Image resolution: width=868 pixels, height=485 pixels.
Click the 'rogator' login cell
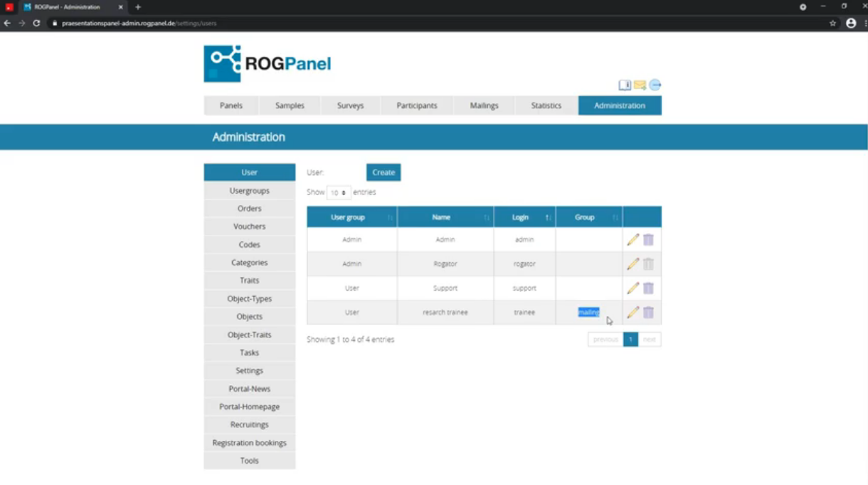pos(524,264)
